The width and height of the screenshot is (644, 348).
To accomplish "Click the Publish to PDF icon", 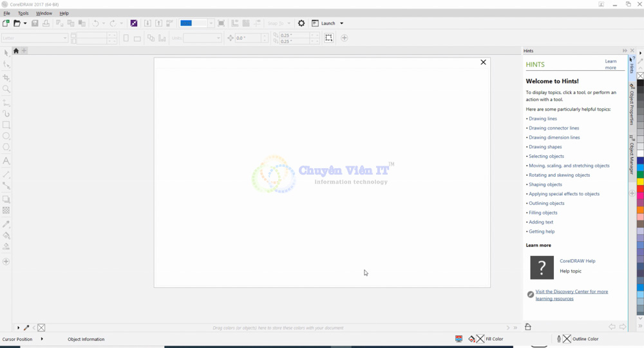I will 169,23.
